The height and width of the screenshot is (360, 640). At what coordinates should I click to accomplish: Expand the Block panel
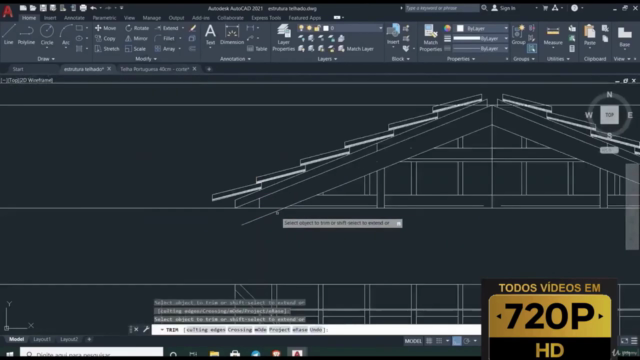click(400, 59)
